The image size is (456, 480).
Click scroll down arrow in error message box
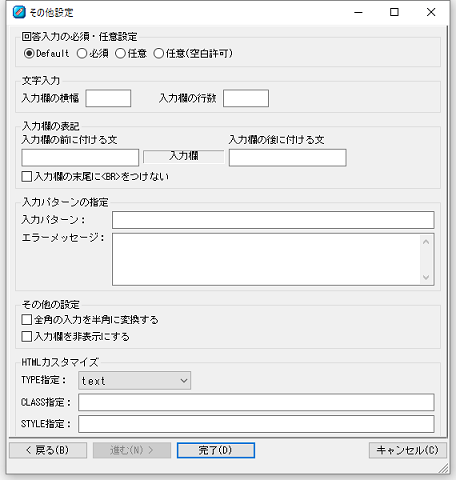tap(426, 277)
